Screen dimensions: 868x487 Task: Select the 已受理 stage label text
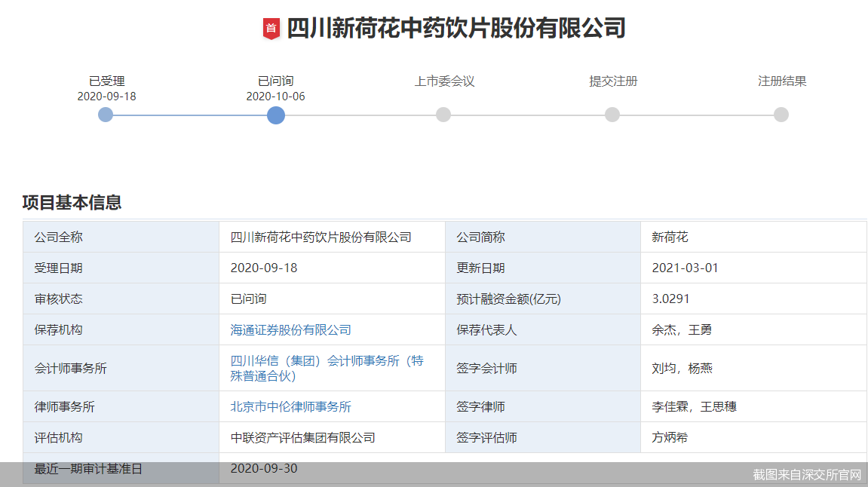click(x=104, y=81)
